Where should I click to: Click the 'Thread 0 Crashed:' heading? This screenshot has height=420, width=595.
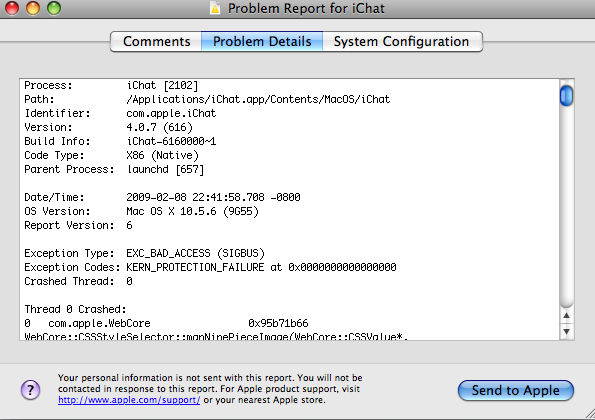click(x=75, y=310)
